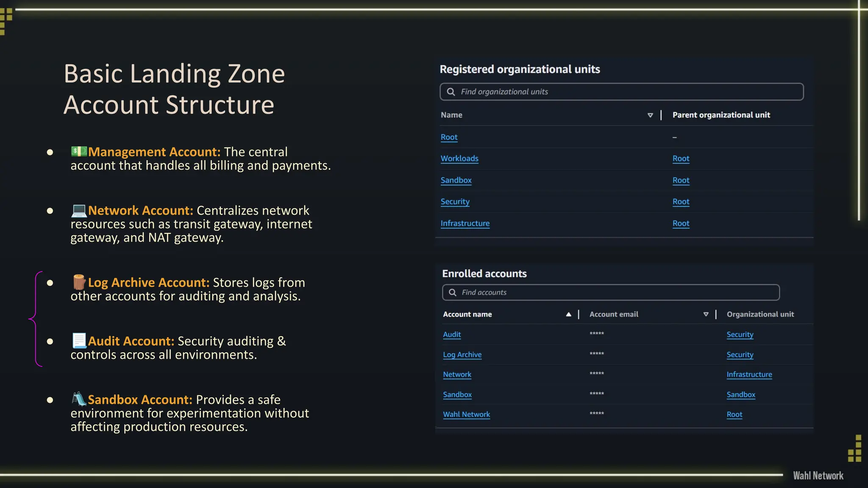This screenshot has height=488, width=868.
Task: Toggle the Account name ascending sort arrow
Action: (x=568, y=314)
